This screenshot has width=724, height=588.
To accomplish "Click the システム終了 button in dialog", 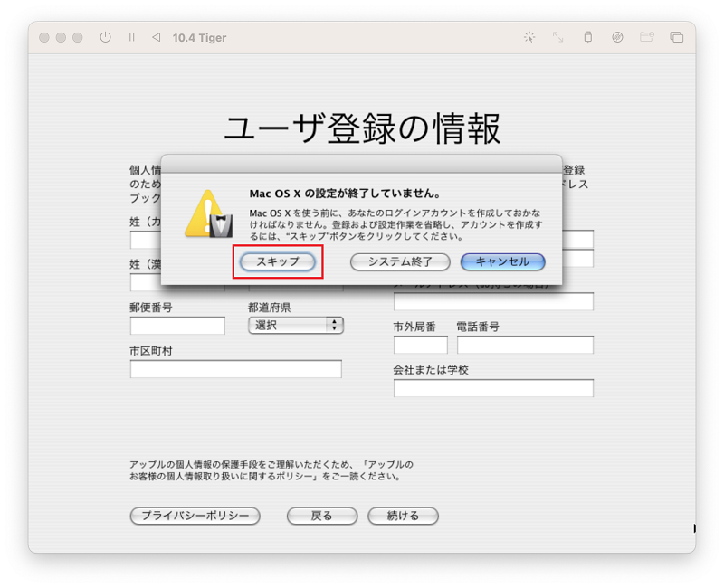I will click(x=400, y=261).
